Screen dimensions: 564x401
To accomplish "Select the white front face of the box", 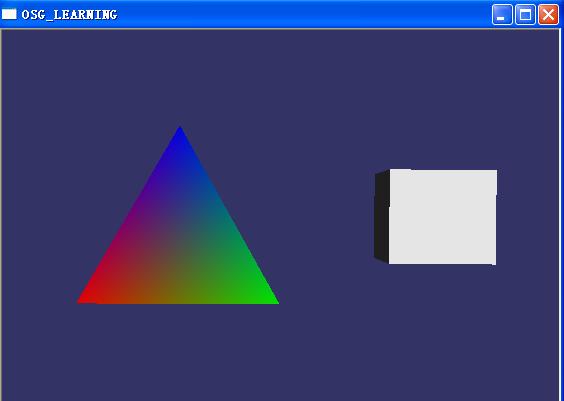I will (x=443, y=217).
